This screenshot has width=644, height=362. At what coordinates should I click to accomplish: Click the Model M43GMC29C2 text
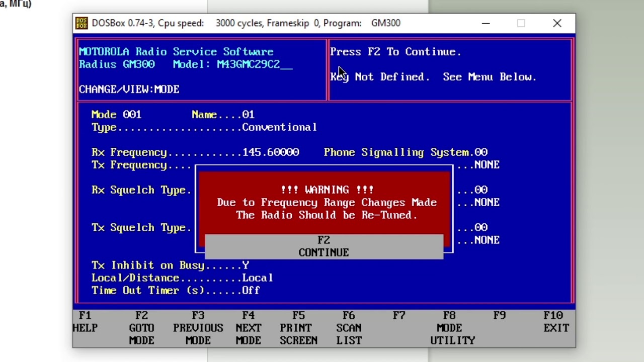232,64
